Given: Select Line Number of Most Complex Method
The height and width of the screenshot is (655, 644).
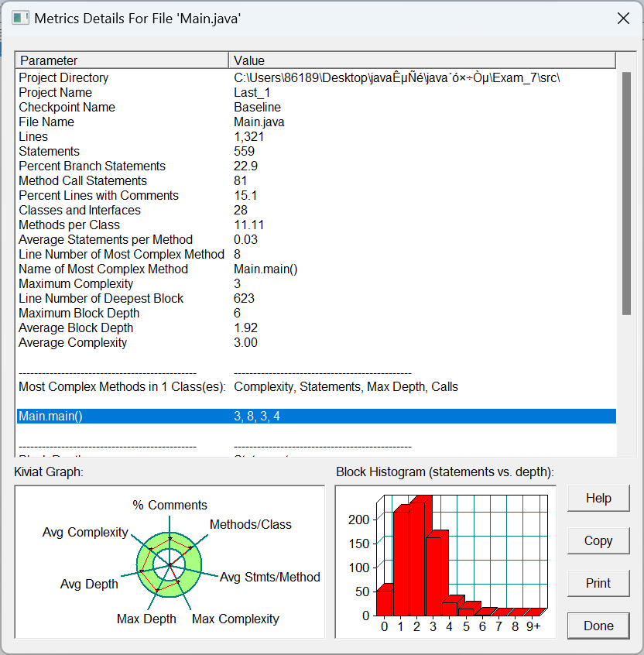Looking at the screenshot, I should click(x=316, y=254).
